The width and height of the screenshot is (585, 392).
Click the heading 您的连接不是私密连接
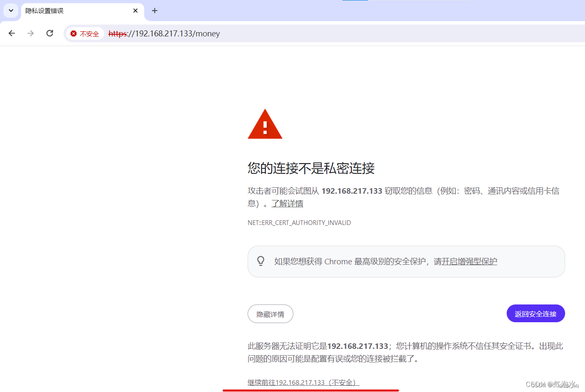pos(311,168)
